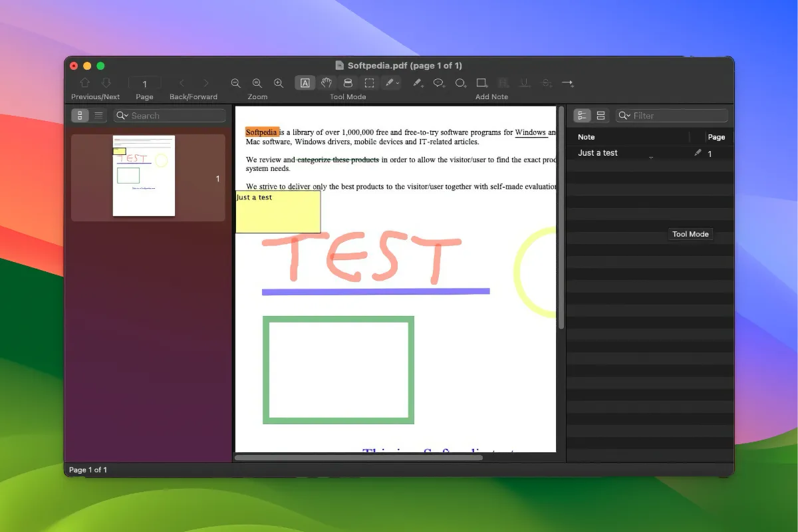This screenshot has width=798, height=532.
Task: Open Filter magnifier options dropdown
Action: point(624,116)
